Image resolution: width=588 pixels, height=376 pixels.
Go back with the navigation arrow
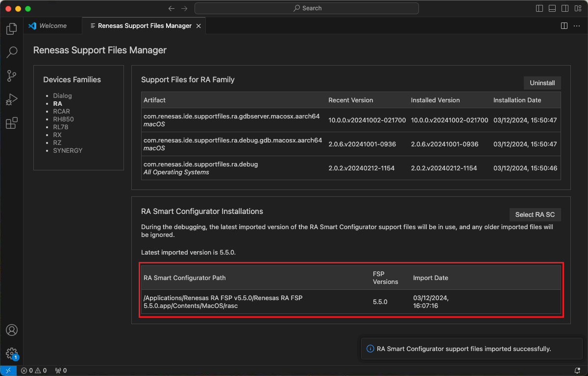171,8
